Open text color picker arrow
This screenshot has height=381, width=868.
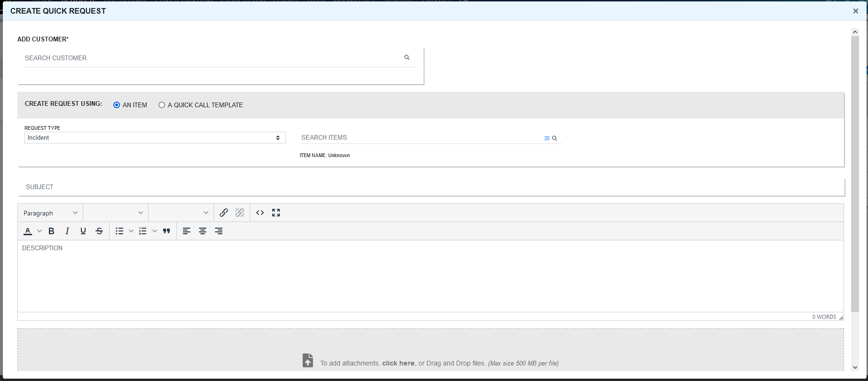(x=39, y=231)
